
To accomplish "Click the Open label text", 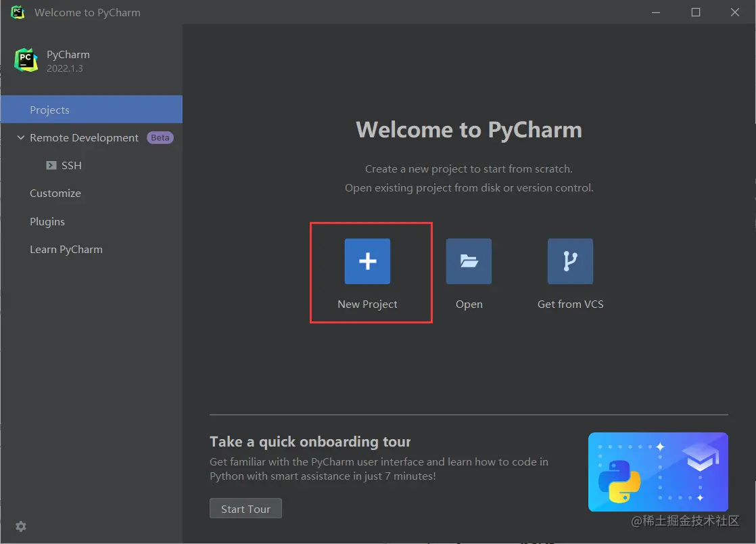I will pos(469,304).
